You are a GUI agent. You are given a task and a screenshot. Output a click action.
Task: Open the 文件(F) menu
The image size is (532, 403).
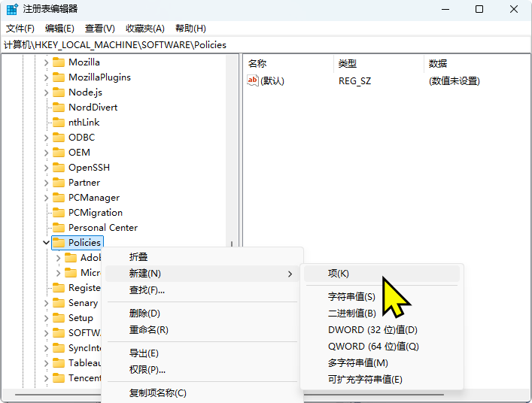[x=20, y=29]
